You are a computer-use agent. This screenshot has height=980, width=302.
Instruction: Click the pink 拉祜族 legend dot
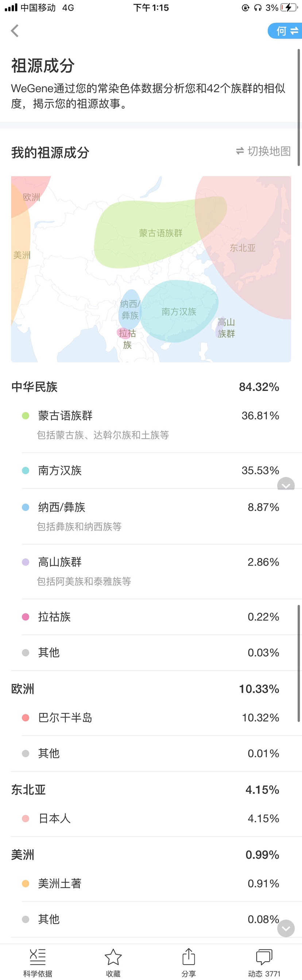click(26, 617)
